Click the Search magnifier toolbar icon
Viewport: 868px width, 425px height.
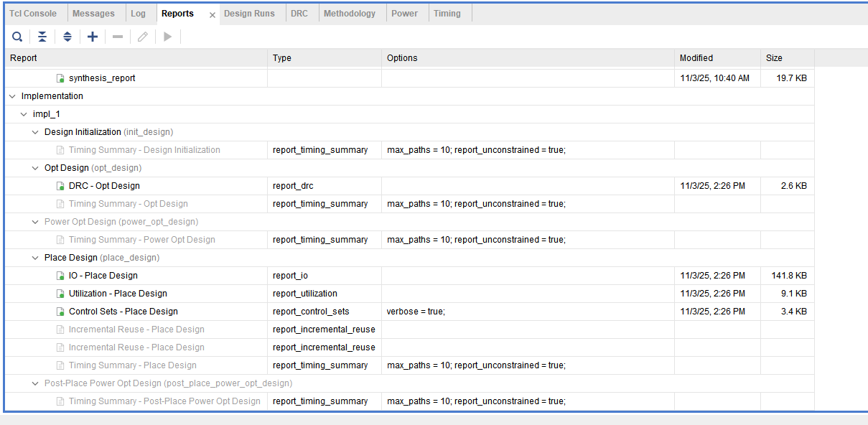[17, 37]
